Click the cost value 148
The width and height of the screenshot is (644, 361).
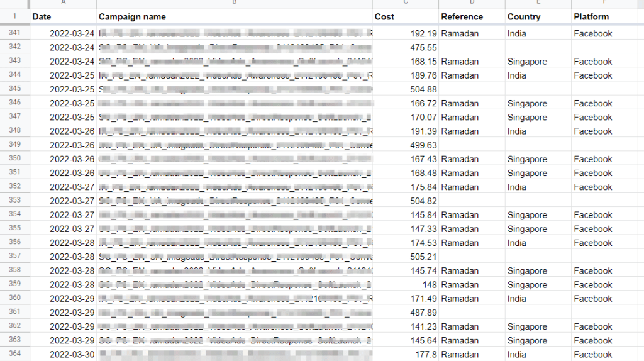click(406, 285)
